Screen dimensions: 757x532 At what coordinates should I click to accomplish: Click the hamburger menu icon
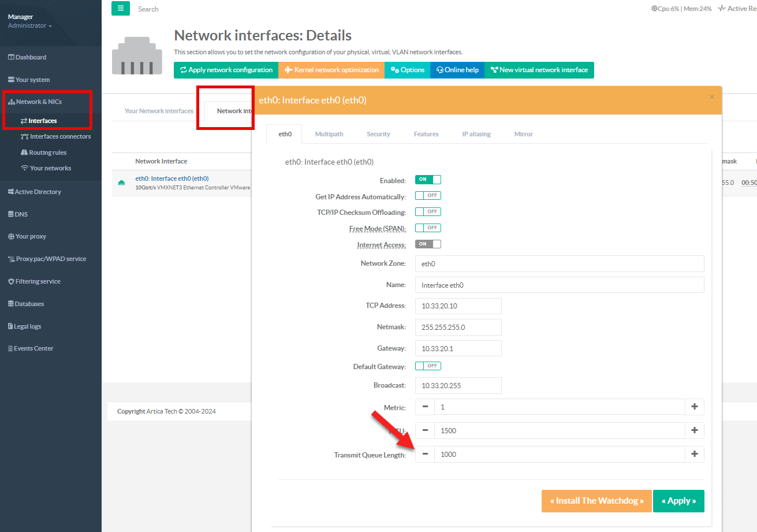tap(121, 8)
